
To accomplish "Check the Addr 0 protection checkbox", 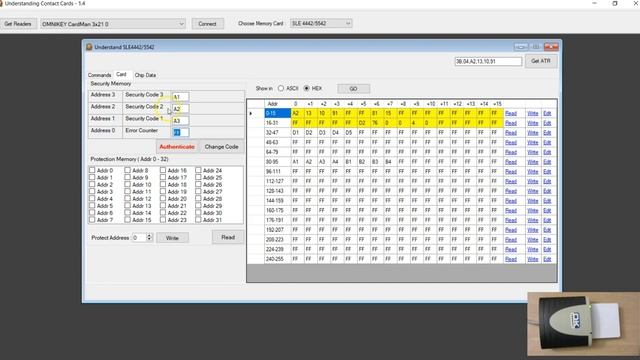I will click(x=92, y=170).
